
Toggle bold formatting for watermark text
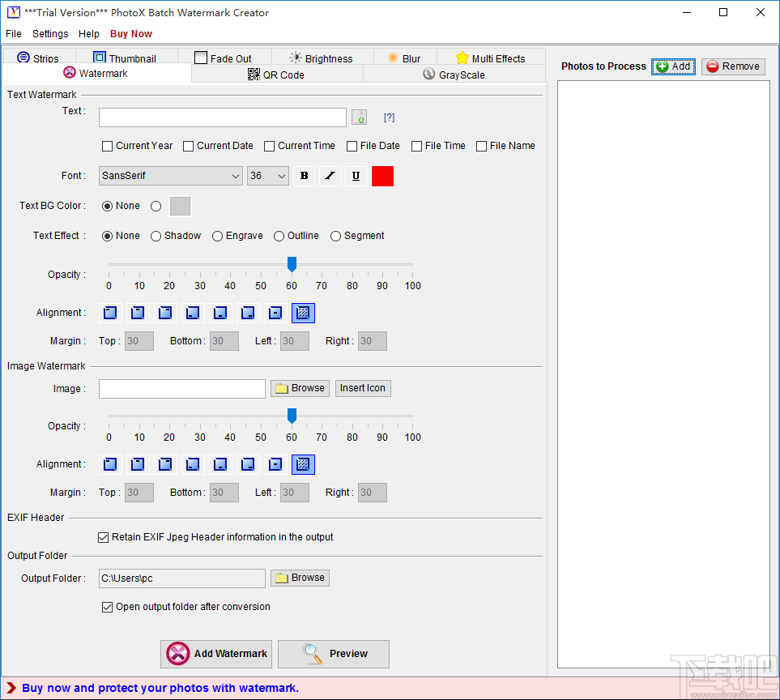coord(305,176)
